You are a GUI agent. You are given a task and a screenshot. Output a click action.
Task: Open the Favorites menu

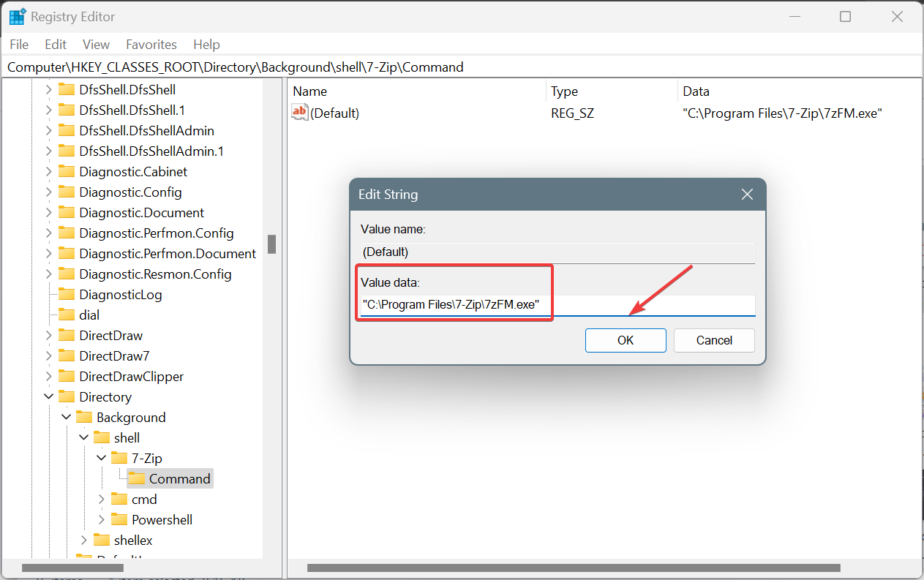(x=151, y=45)
